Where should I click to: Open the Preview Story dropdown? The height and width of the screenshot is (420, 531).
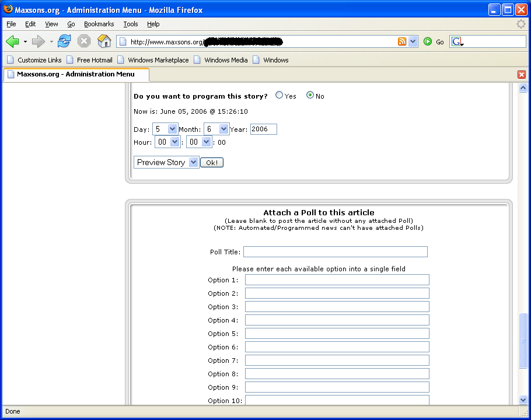click(194, 163)
